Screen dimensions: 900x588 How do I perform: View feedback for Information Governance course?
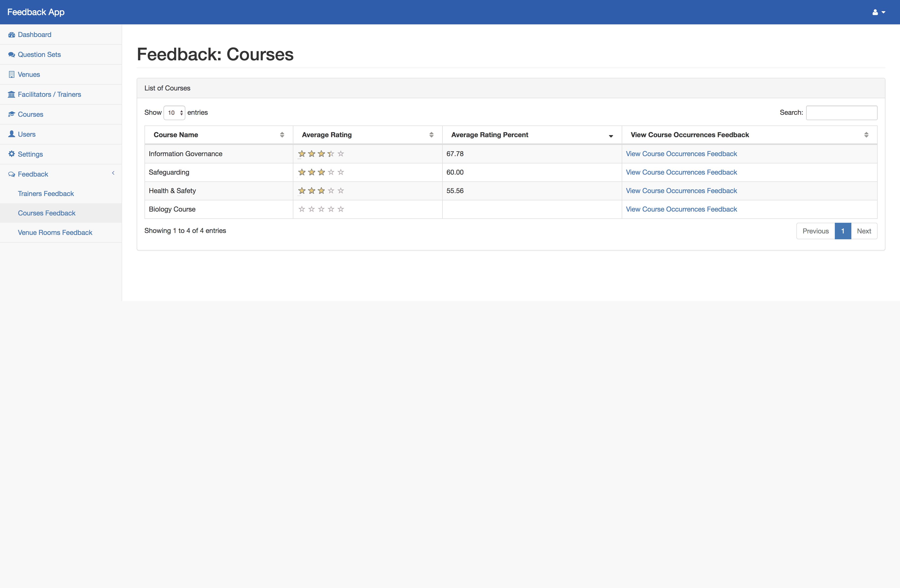coord(681,154)
